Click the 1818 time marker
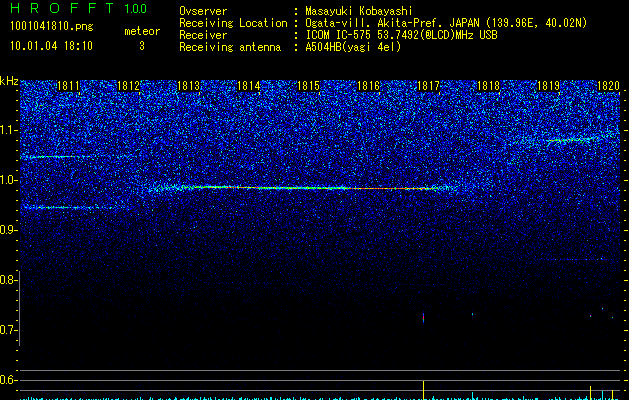The width and height of the screenshot is (629, 400). point(489,86)
